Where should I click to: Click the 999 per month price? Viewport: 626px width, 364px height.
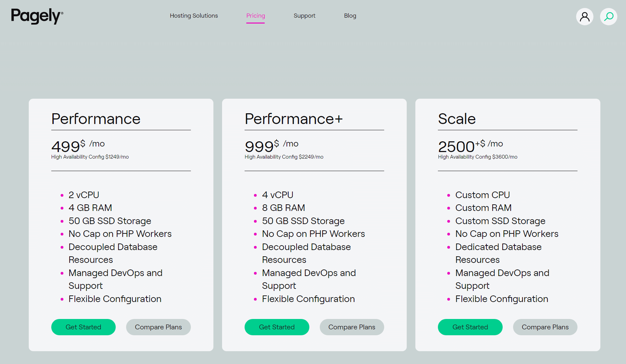click(271, 146)
